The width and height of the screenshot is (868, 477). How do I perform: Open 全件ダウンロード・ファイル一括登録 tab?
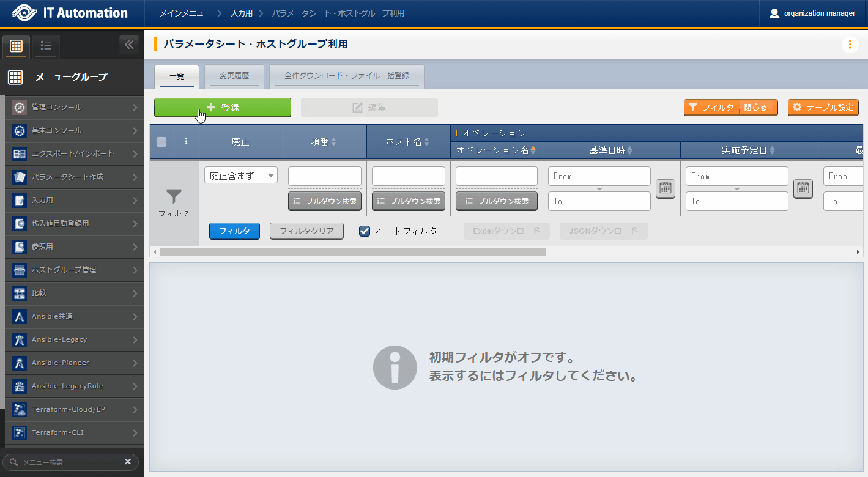pos(346,76)
